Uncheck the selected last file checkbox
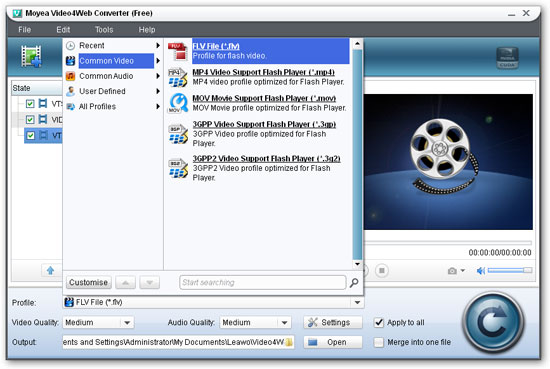The height and width of the screenshot is (369, 550). 31,135
